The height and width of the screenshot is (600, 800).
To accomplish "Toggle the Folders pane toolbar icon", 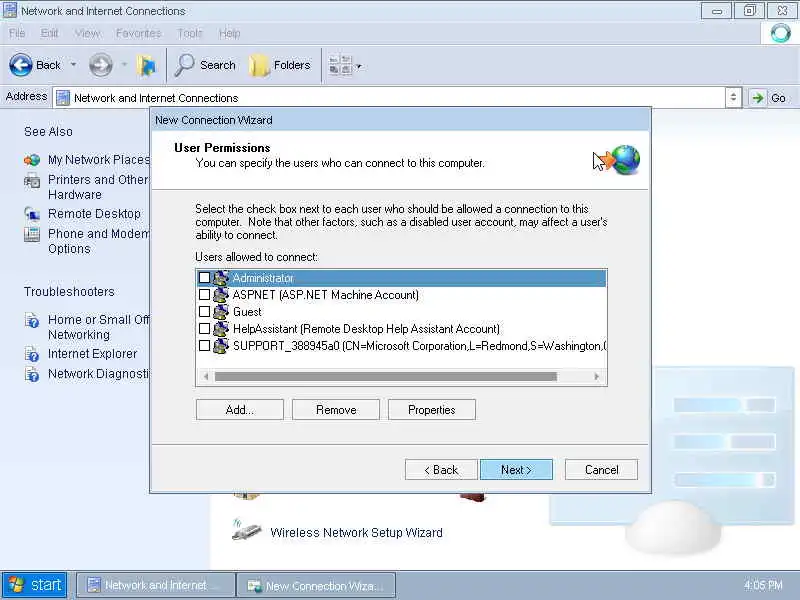I will tap(259, 65).
